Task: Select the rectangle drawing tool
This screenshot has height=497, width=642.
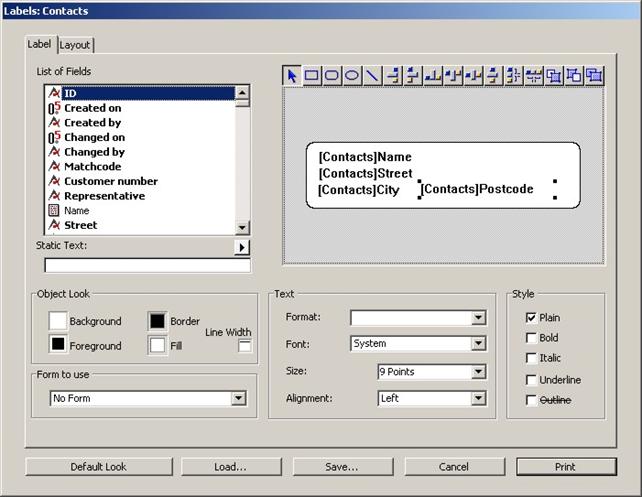Action: pyautogui.click(x=312, y=75)
